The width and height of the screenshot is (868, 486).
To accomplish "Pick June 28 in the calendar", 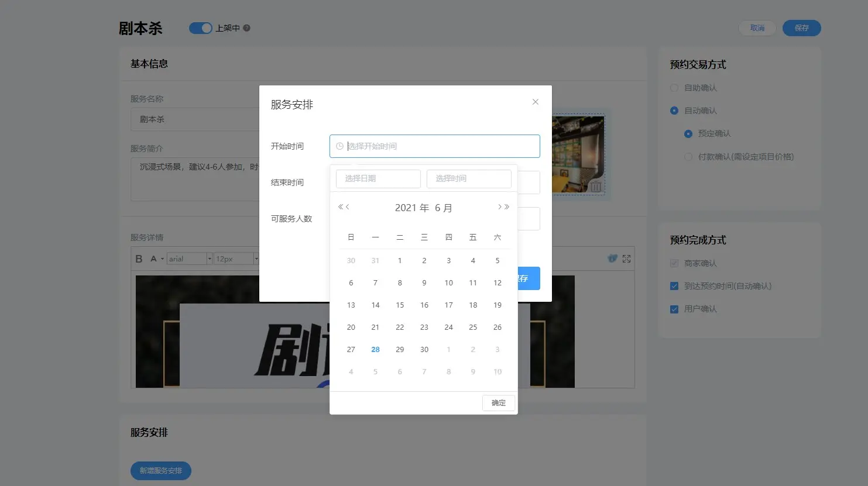I will click(375, 350).
